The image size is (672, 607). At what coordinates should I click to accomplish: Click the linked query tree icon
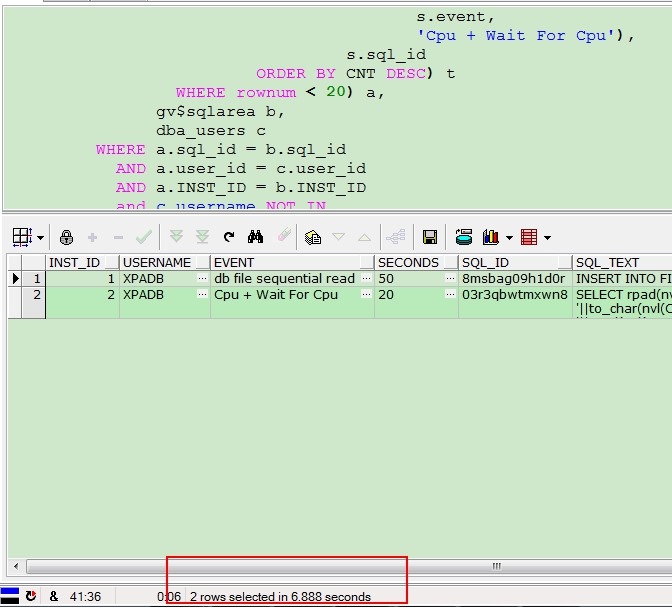point(396,237)
